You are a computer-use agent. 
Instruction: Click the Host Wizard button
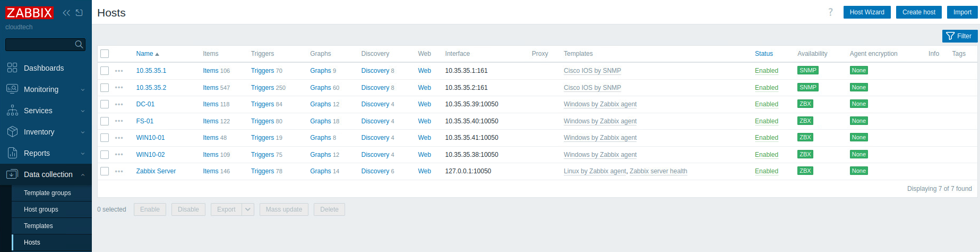pos(867,12)
